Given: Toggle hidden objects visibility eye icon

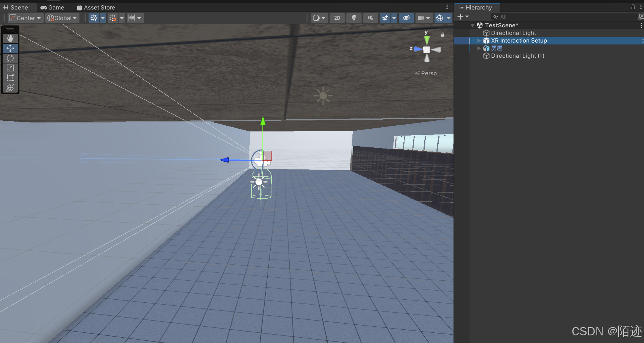Looking at the screenshot, I should (x=406, y=18).
